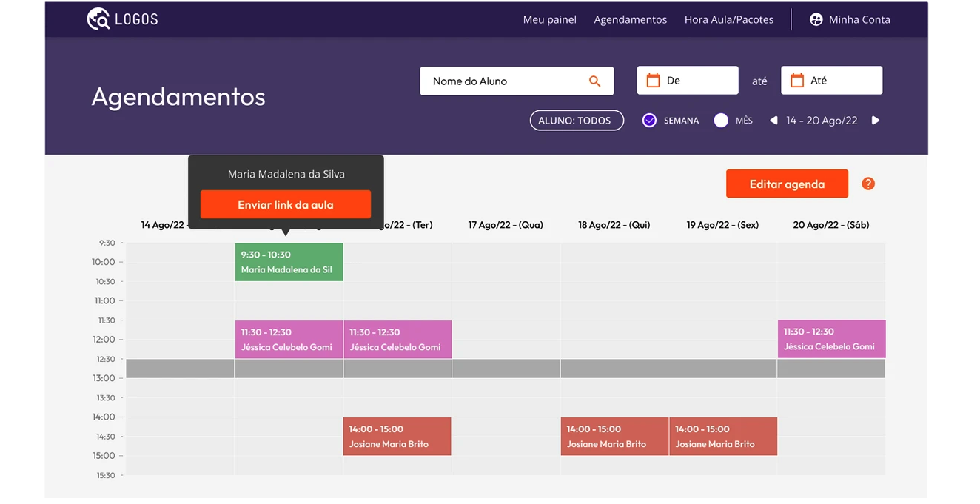The image size is (980, 504).
Task: Open Hora Aula/Pacotes menu item
Action: [x=728, y=20]
